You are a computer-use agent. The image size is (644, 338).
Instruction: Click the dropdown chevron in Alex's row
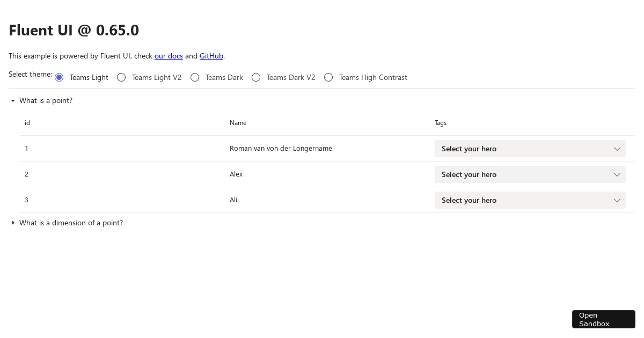click(x=617, y=174)
